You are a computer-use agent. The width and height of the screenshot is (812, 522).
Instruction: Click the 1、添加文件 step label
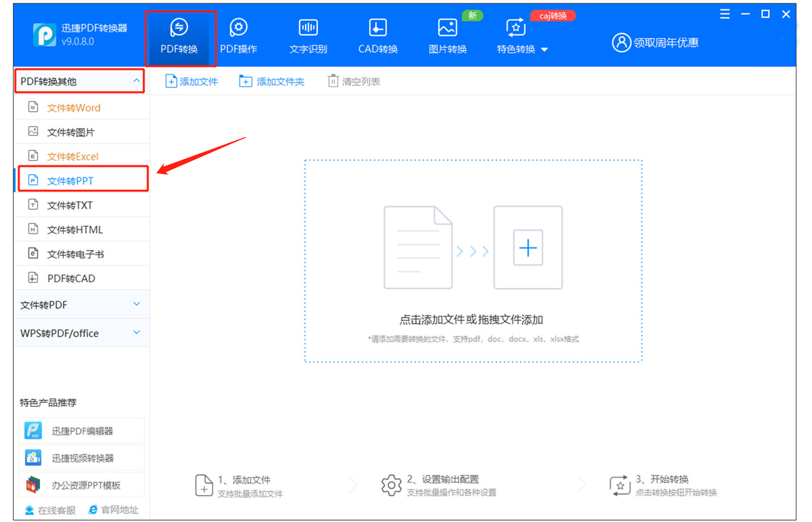244,479
